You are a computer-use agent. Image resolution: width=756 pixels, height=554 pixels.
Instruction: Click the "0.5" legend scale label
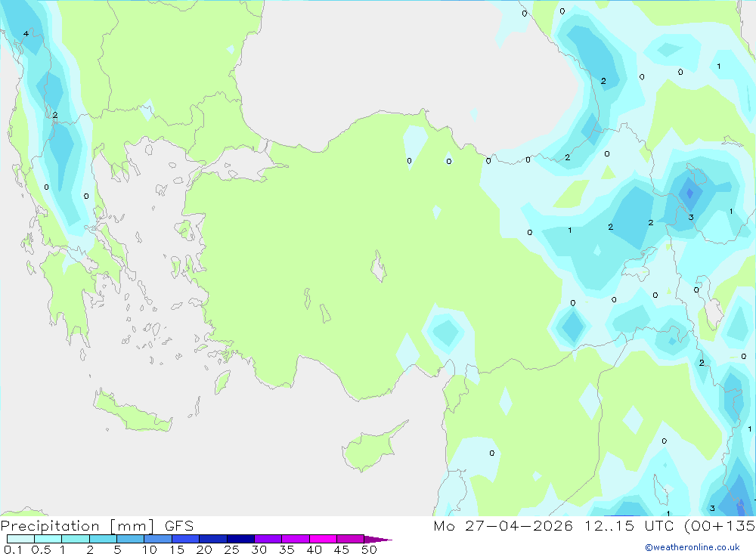point(41,549)
